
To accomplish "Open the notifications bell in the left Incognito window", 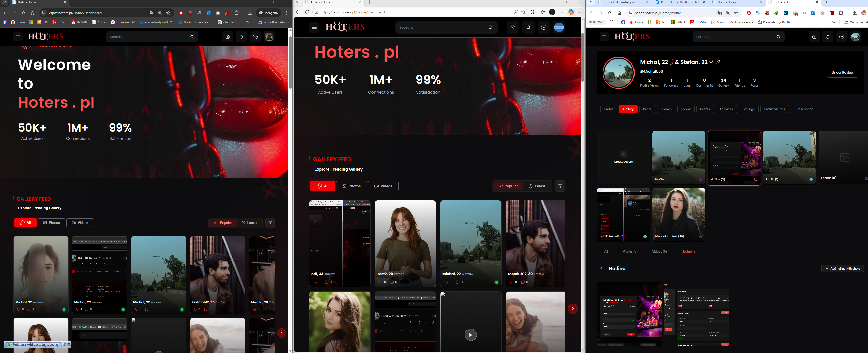I will tap(241, 37).
